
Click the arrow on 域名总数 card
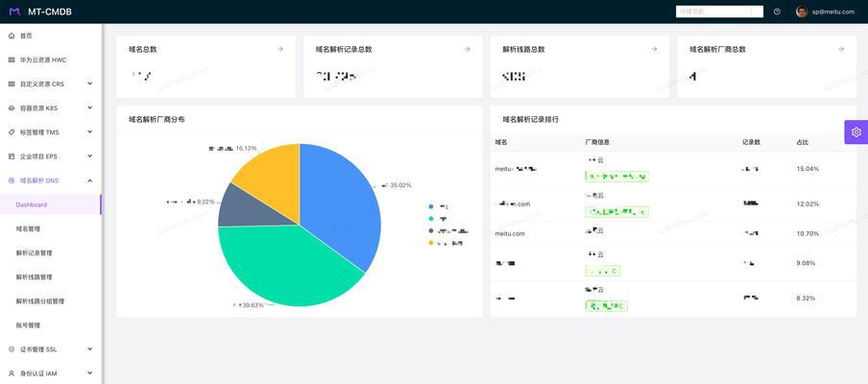[280, 49]
